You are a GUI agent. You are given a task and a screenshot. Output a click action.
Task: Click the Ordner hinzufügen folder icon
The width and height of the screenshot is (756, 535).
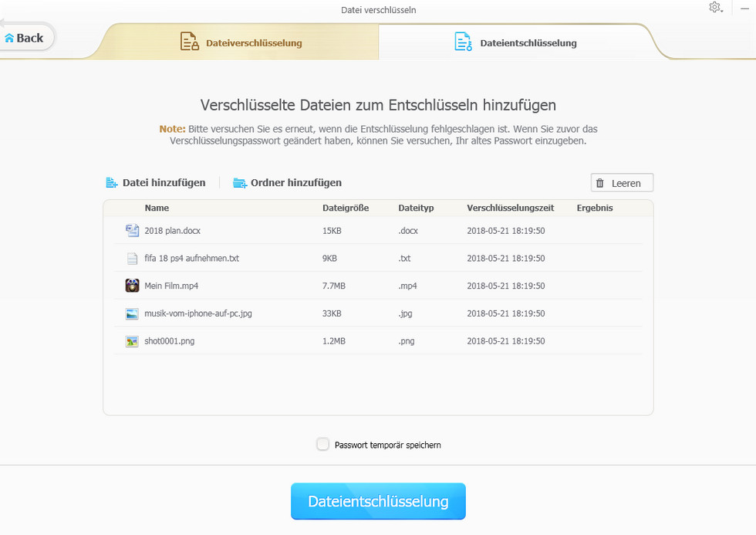click(240, 183)
